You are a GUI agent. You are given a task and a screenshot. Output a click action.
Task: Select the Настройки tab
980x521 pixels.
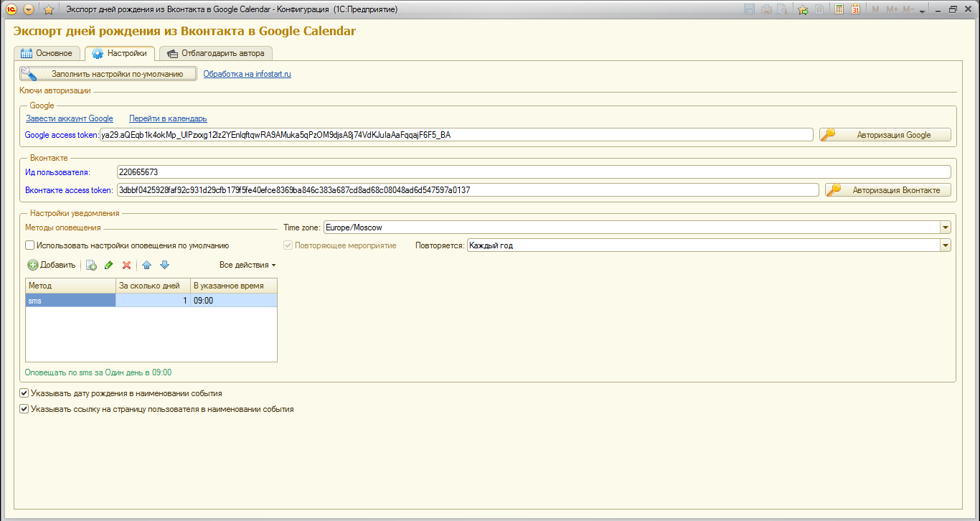click(119, 53)
